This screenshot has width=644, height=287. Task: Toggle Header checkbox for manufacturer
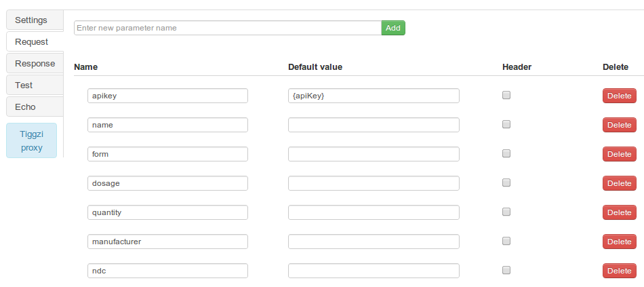coord(506,241)
